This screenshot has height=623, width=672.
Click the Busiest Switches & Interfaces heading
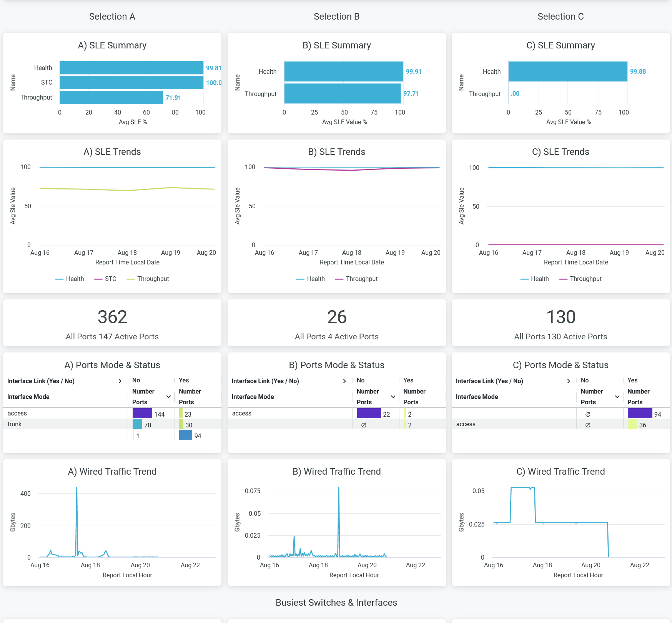point(336,603)
